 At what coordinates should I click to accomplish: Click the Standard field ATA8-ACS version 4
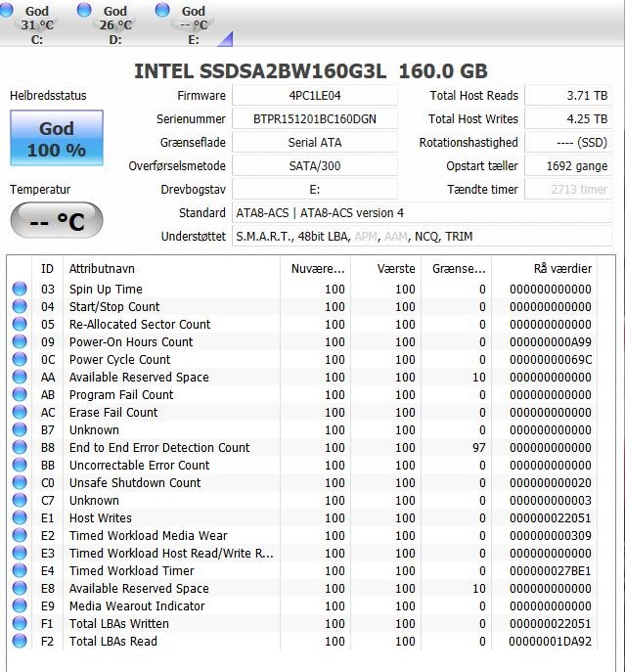click(x=422, y=212)
